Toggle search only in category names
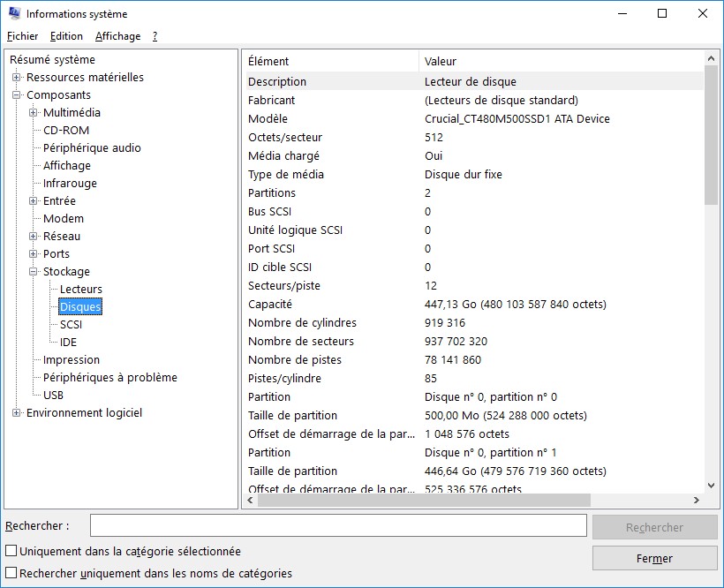The image size is (724, 588). coord(11,573)
